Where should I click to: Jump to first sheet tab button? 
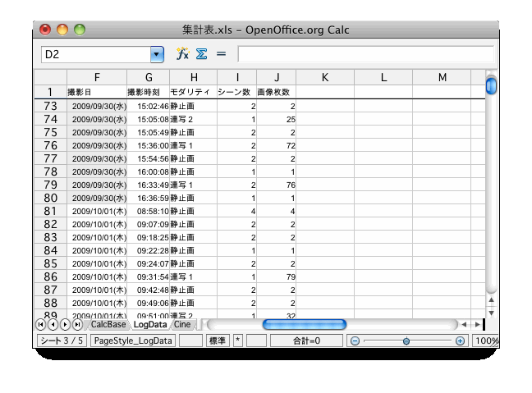[x=41, y=325]
